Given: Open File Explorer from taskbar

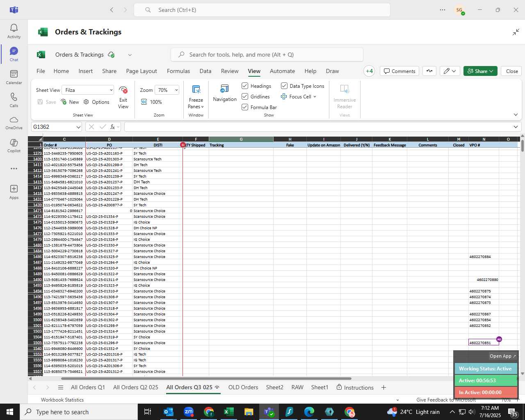Looking at the screenshot, I should click(249, 412).
